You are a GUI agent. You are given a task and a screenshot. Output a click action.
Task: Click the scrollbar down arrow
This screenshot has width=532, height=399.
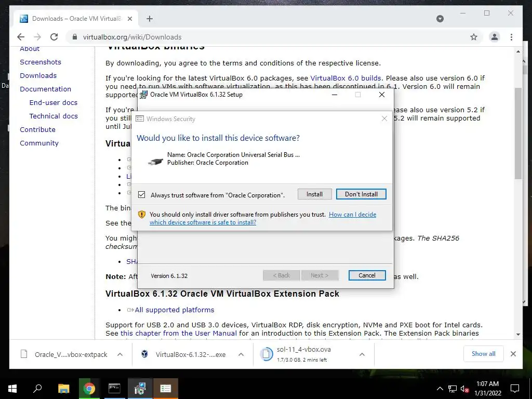point(518,334)
